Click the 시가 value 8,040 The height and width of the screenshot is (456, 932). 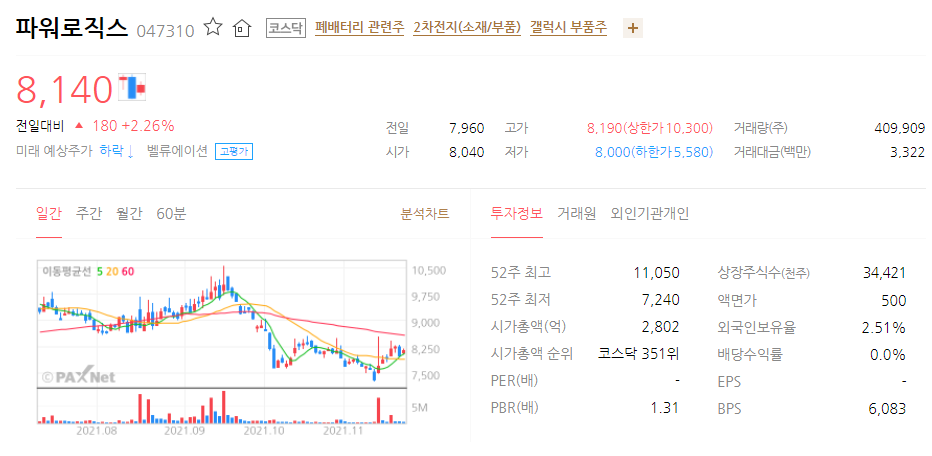[x=467, y=152]
